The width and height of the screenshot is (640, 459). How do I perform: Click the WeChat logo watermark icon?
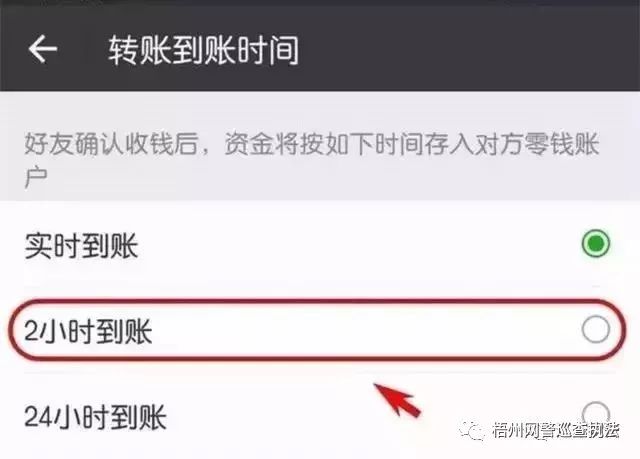[x=472, y=430]
